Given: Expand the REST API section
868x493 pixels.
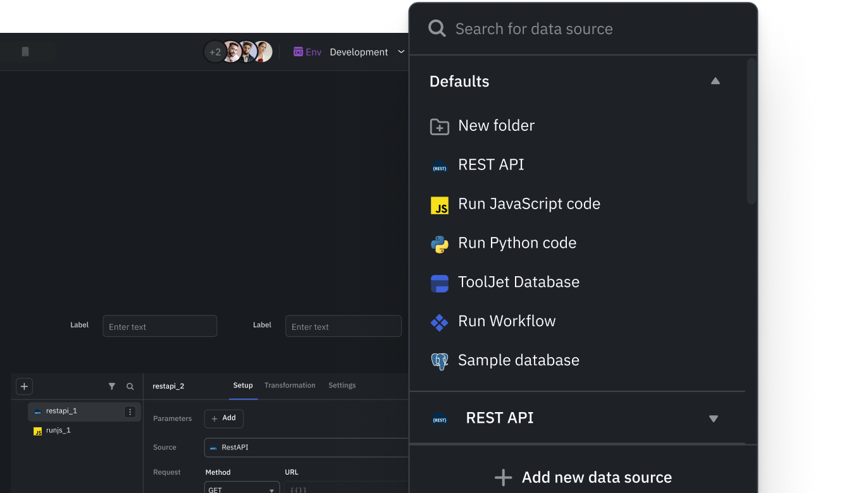Looking at the screenshot, I should [x=713, y=418].
